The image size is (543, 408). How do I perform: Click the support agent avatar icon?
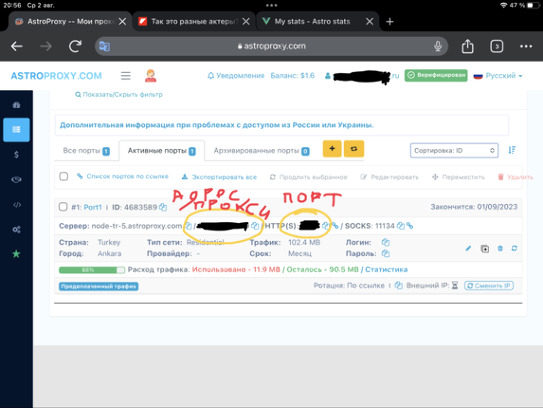(x=150, y=76)
